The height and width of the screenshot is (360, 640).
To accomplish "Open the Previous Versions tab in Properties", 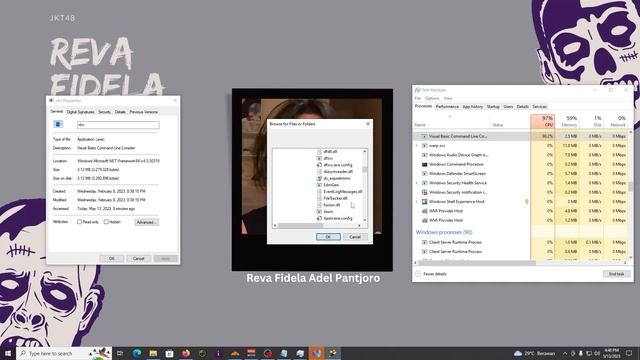I will point(143,112).
